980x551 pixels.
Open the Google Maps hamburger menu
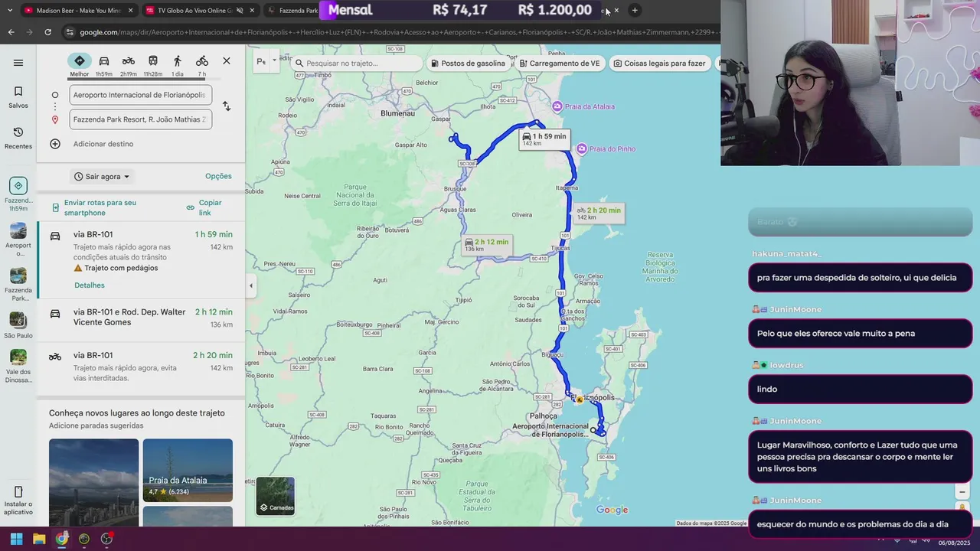tap(18, 63)
